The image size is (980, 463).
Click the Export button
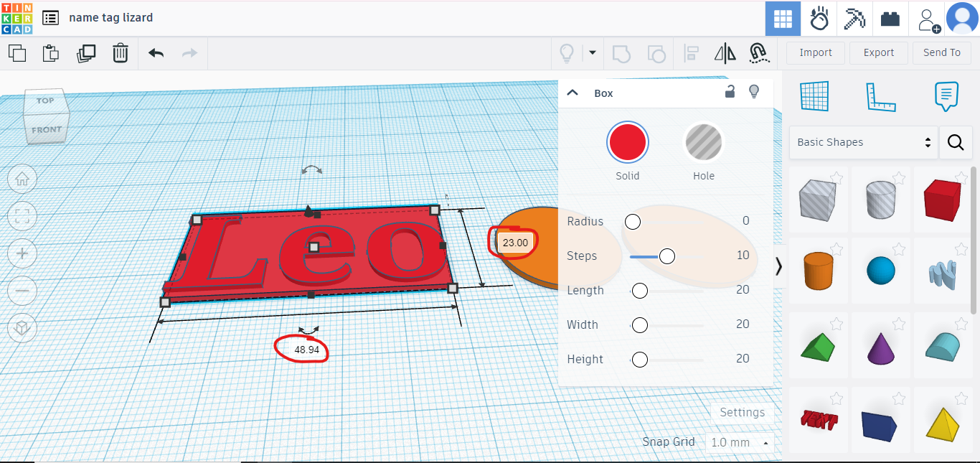(879, 52)
